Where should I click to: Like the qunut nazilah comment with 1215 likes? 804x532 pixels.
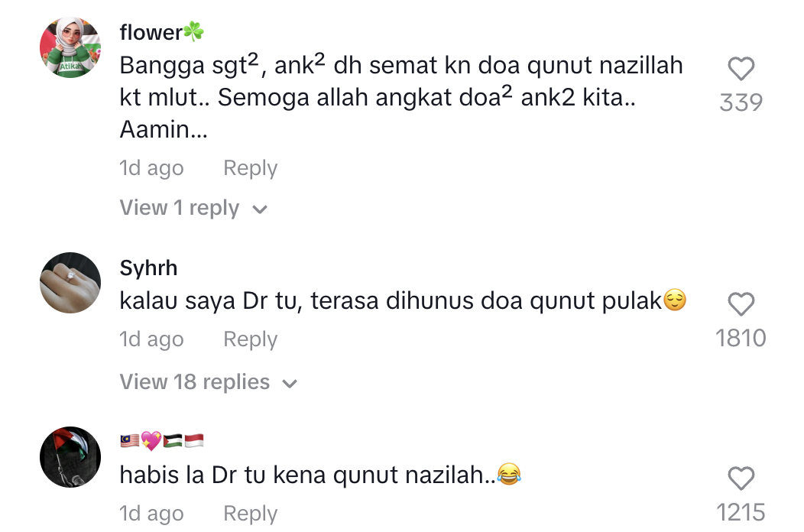pos(741,478)
